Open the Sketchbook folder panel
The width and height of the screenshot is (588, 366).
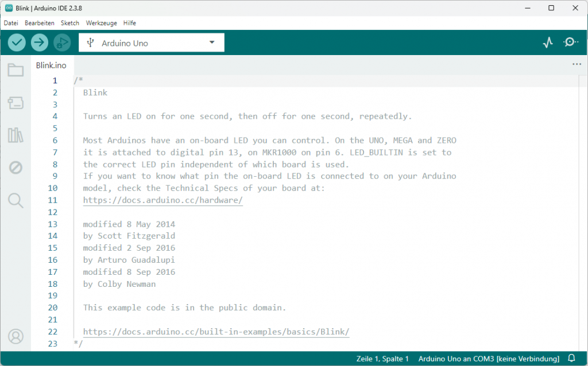[16, 71]
